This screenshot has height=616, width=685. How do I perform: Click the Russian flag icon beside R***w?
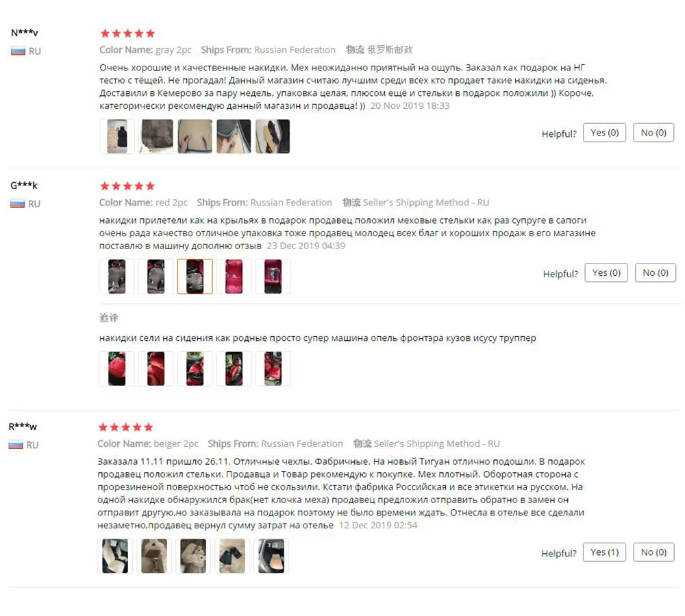[x=16, y=445]
